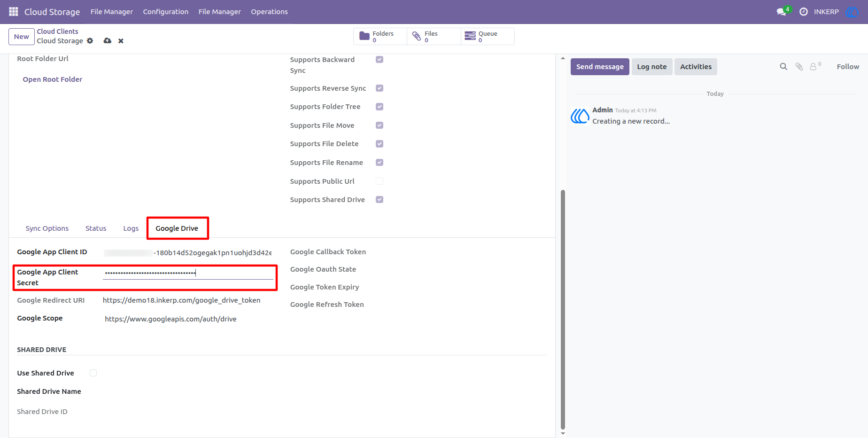868x438 pixels.
Task: Click the Google App Client Secret field
Action: tap(188, 273)
